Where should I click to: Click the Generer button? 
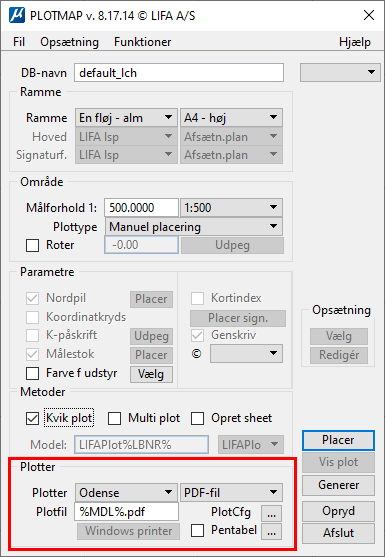point(338,485)
